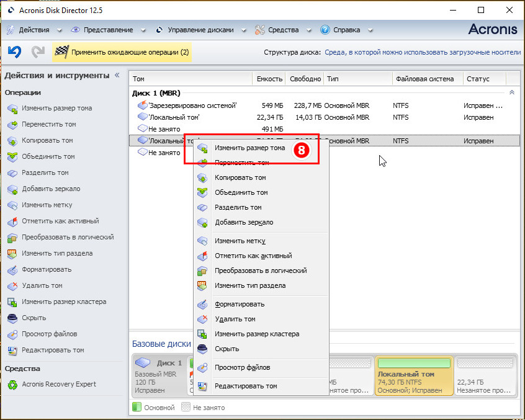The height and width of the screenshot is (420, 525).
Task: Click sidebar icon for Изменить размер кластера
Action: point(12,302)
